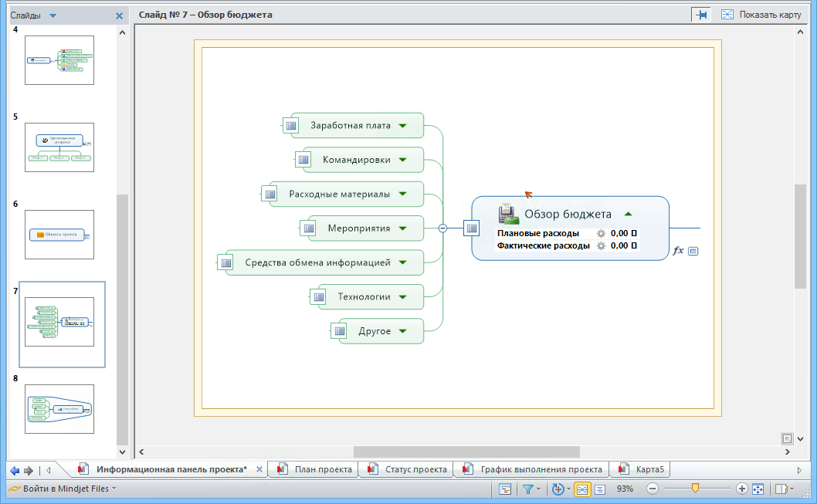The image size is (817, 504).
Task: Click the zoom out minus icon
Action: [x=653, y=489]
